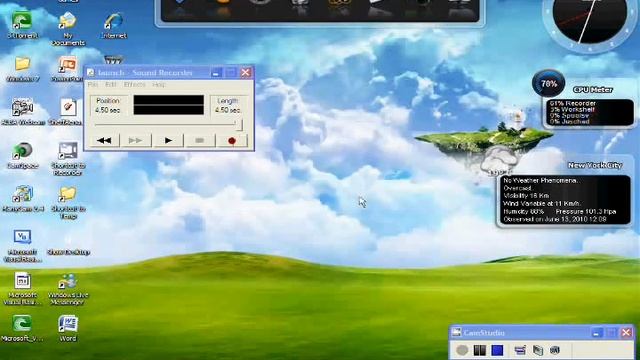640x360 pixels.
Task: Open the Effects menu in Sound Recorder
Action: (x=135, y=84)
